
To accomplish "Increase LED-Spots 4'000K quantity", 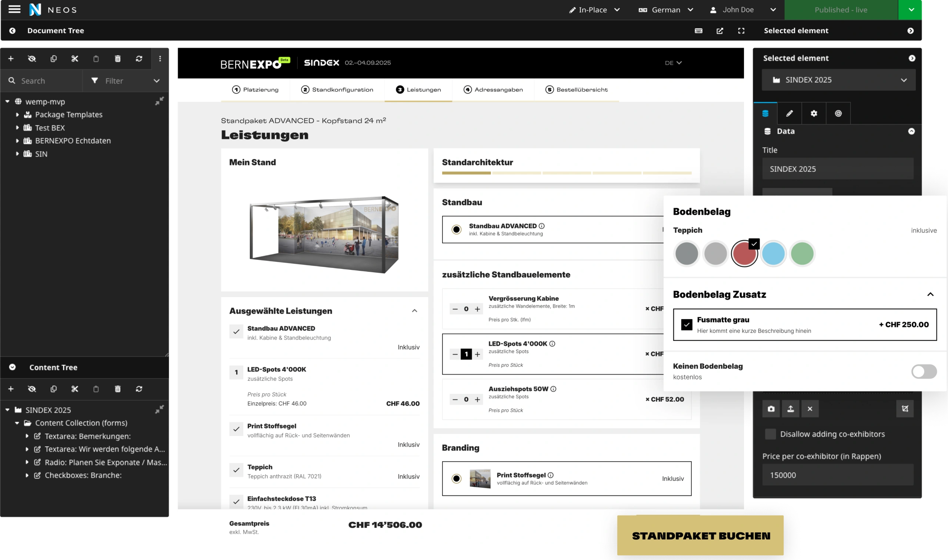I will click(x=478, y=354).
